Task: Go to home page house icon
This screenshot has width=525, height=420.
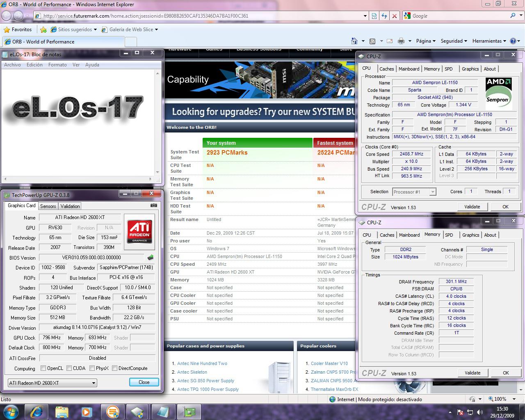Action: (x=354, y=41)
